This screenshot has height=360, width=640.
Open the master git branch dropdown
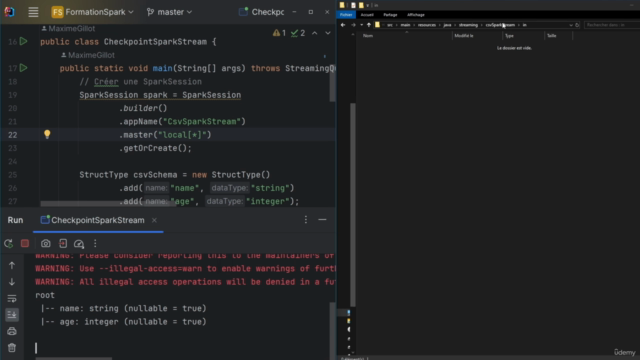tap(169, 12)
